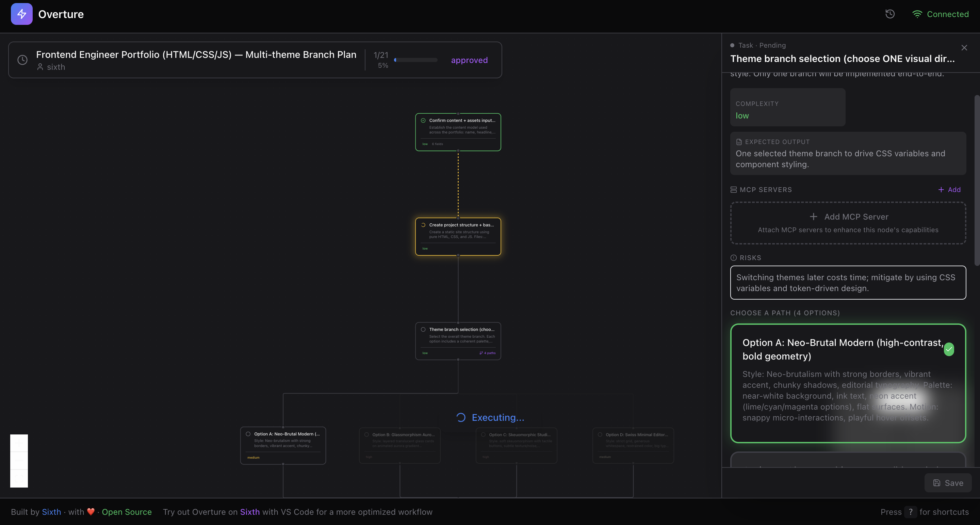980x525 pixels.
Task: Click the plan progress bar
Action: (416, 60)
